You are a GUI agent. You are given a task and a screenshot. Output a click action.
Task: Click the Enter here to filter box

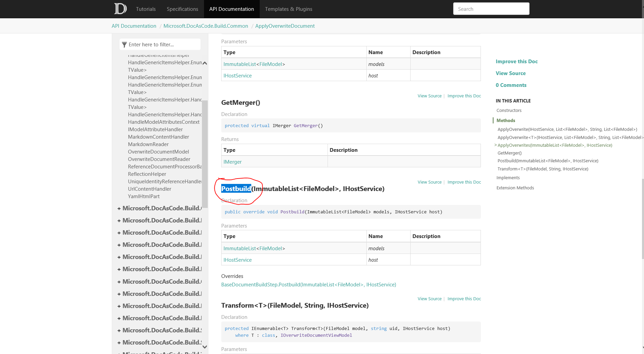(x=159, y=44)
